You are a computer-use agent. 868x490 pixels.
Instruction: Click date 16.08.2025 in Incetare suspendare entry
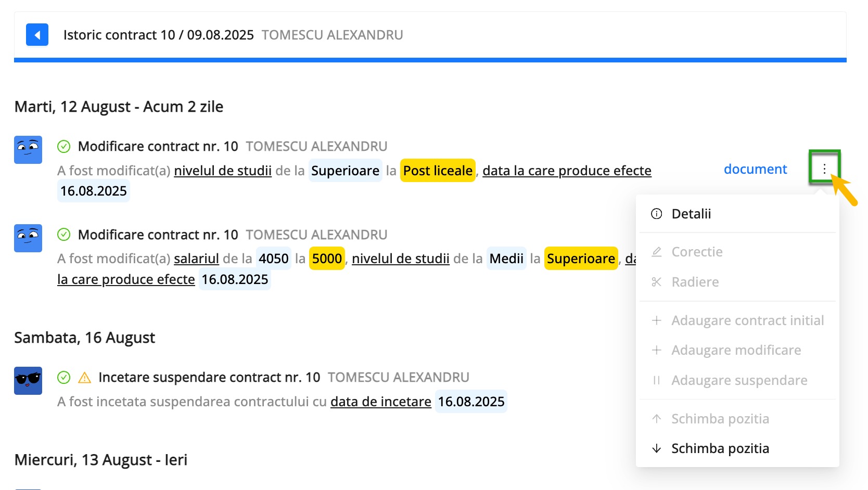pyautogui.click(x=471, y=402)
